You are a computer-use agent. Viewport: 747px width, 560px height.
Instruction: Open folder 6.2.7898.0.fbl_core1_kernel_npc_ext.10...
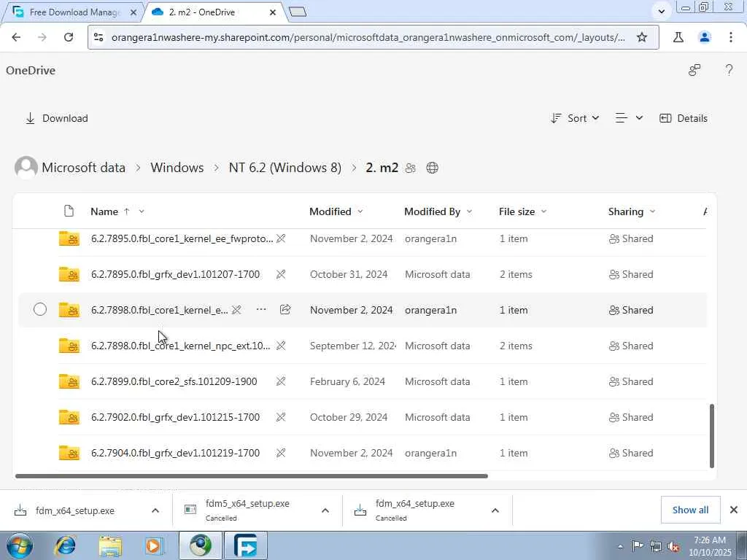181,346
